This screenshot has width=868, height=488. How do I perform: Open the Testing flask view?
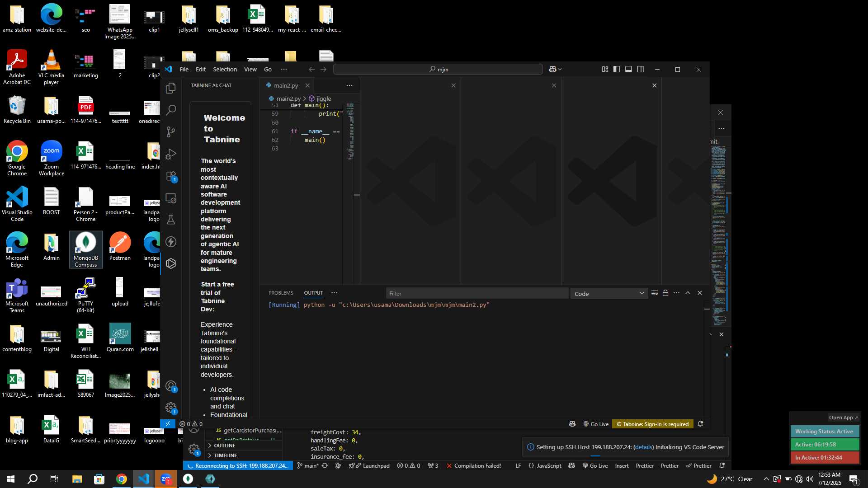(171, 220)
